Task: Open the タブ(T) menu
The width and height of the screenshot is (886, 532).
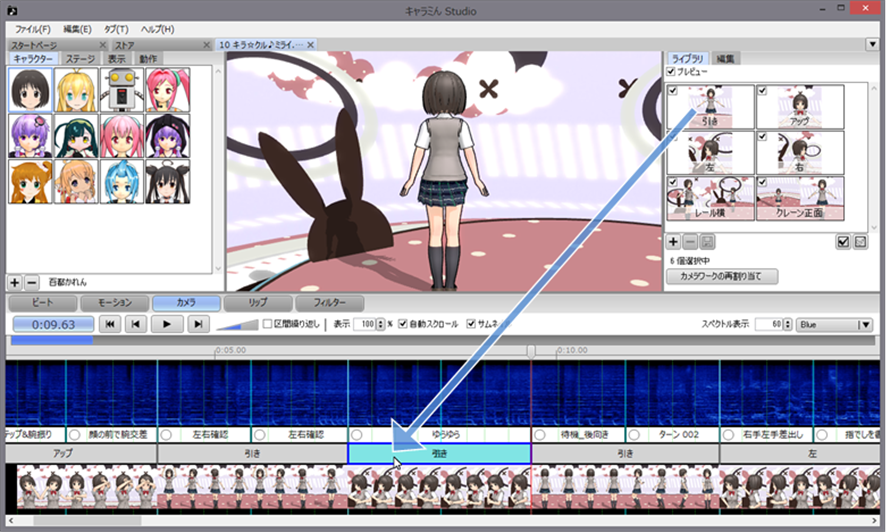Action: click(x=116, y=29)
